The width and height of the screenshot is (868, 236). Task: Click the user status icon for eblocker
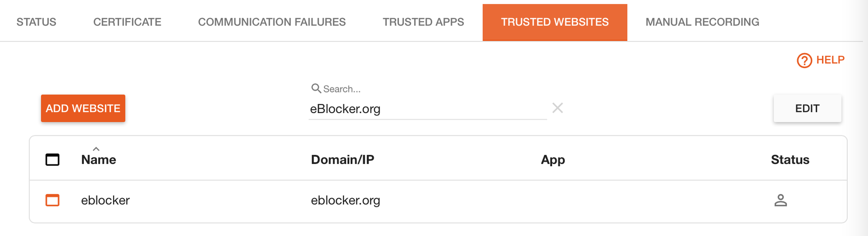click(x=780, y=200)
